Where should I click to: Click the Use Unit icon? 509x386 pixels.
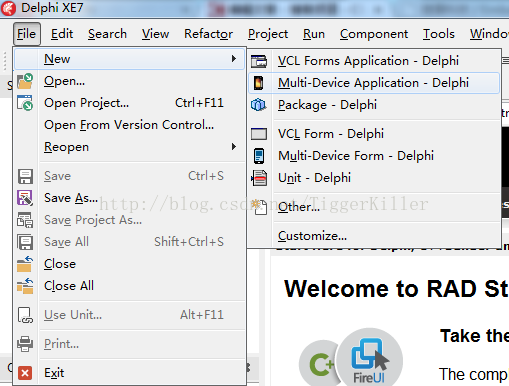click(x=25, y=315)
